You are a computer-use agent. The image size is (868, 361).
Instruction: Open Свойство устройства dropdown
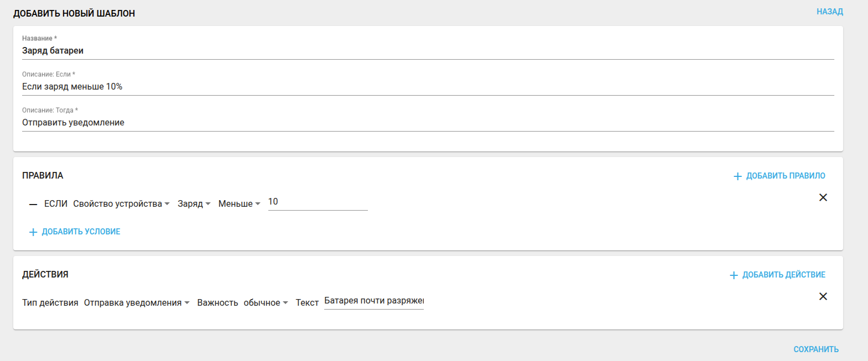click(121, 204)
